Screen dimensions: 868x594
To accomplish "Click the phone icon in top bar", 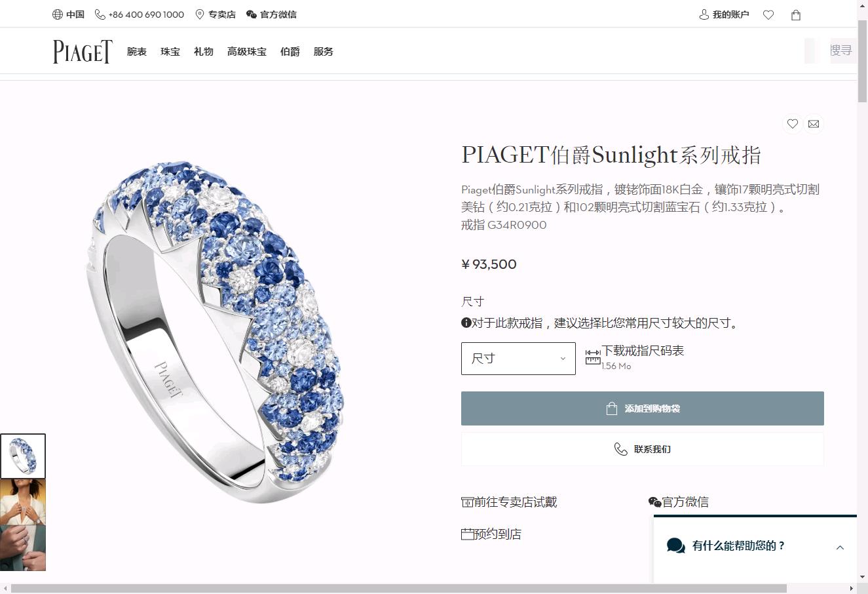I will tap(100, 14).
